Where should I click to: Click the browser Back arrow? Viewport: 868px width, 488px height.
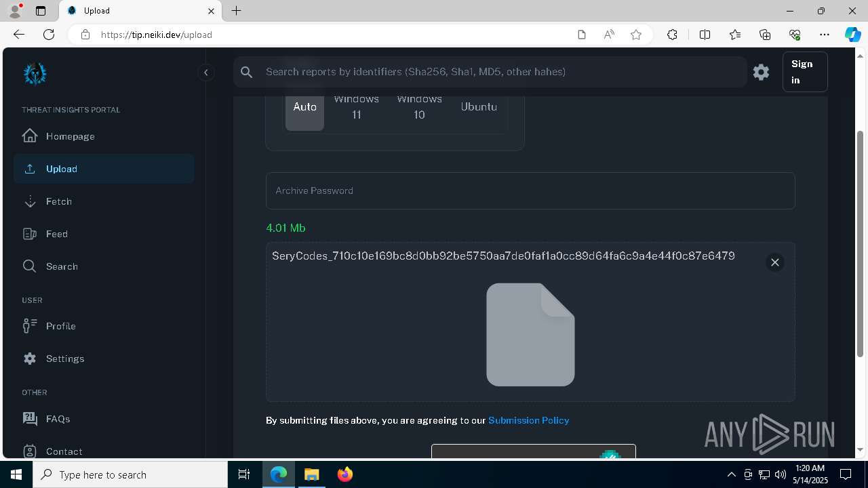click(19, 35)
